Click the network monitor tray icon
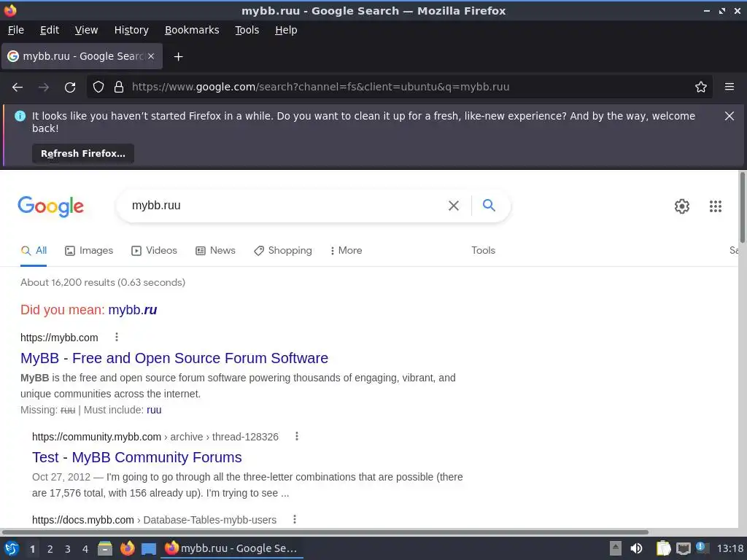The height and width of the screenshot is (560, 747). click(x=683, y=549)
